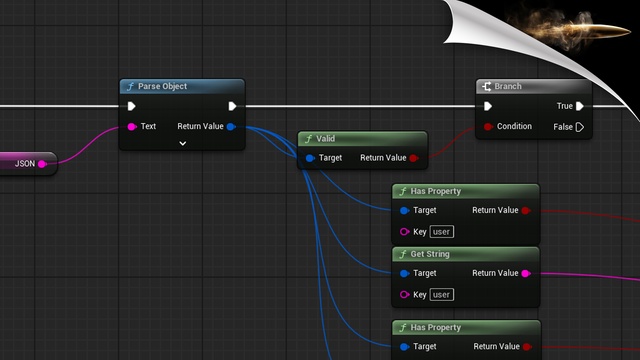Select the JSON variable node
This screenshot has width=640, height=360.
click(28, 164)
